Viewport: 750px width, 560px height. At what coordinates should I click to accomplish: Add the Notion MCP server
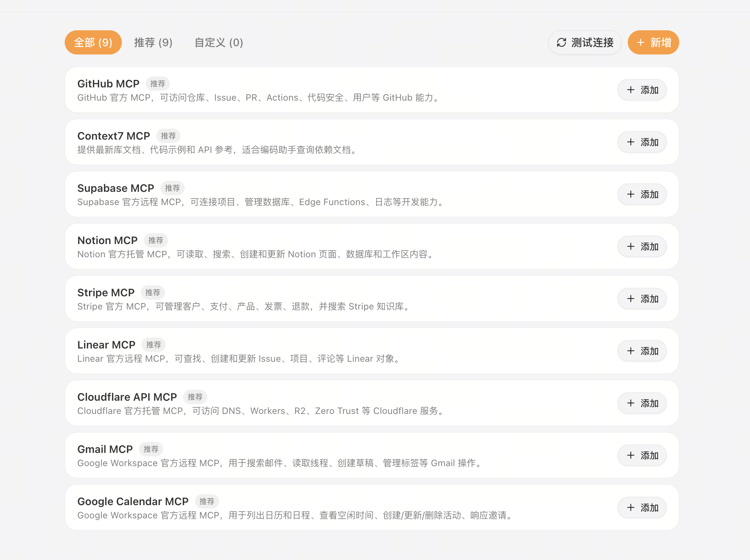pyautogui.click(x=642, y=246)
